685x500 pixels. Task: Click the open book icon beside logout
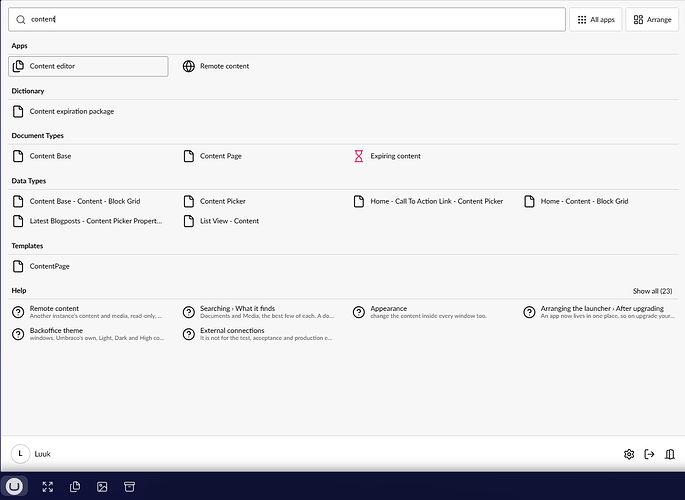coord(670,454)
